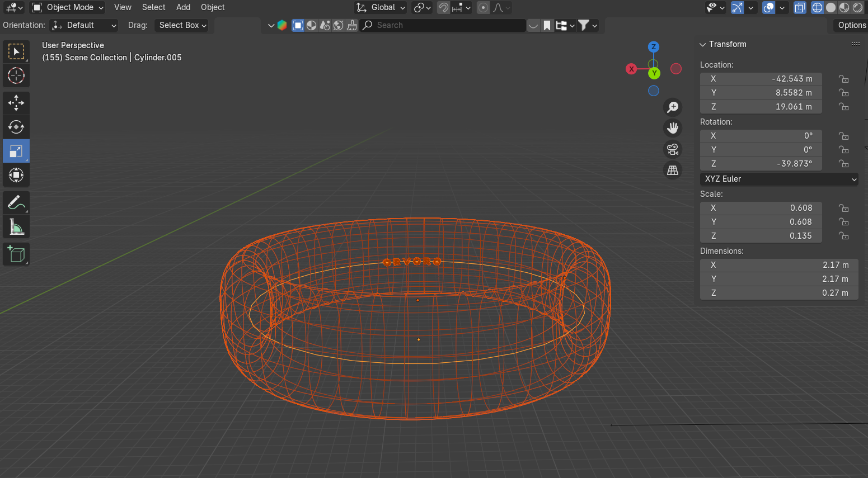
Task: Click the negative X axis gizmo circle
Action: pos(676,69)
